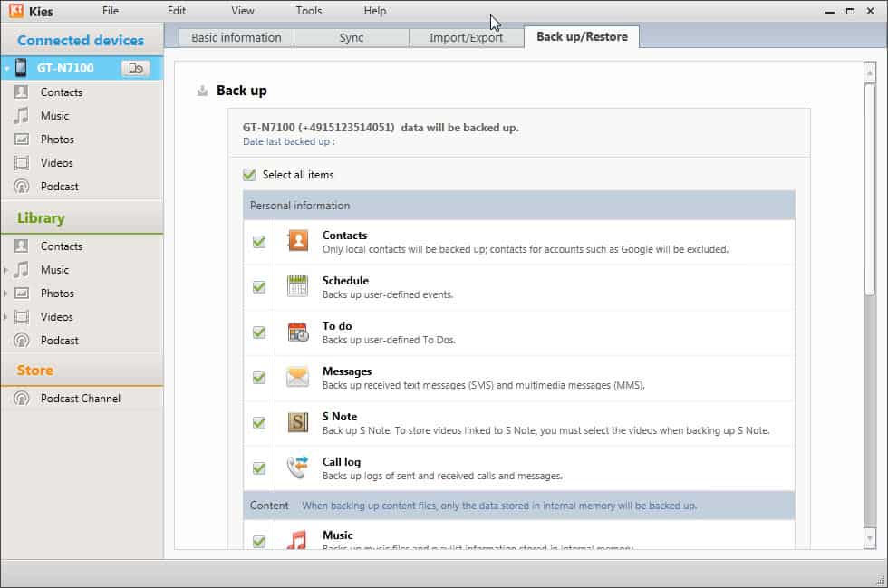This screenshot has width=888, height=588.
Task: Collapse the GT-N7100 device tree
Action: [6, 68]
